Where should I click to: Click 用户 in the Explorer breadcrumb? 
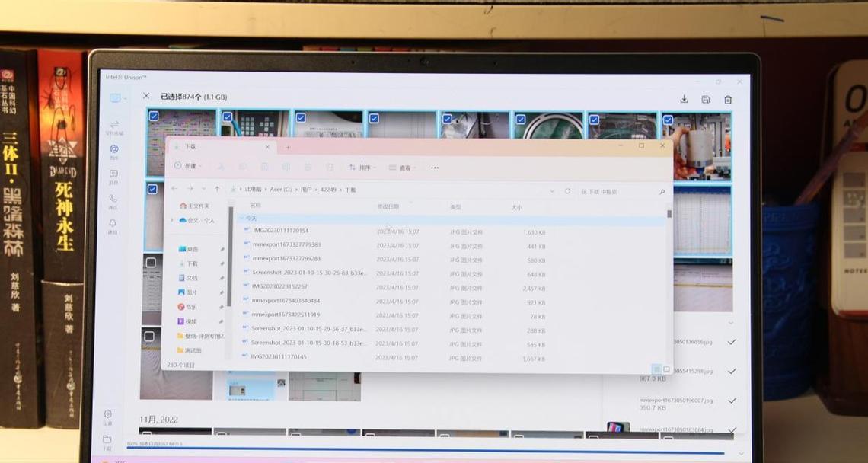click(306, 190)
